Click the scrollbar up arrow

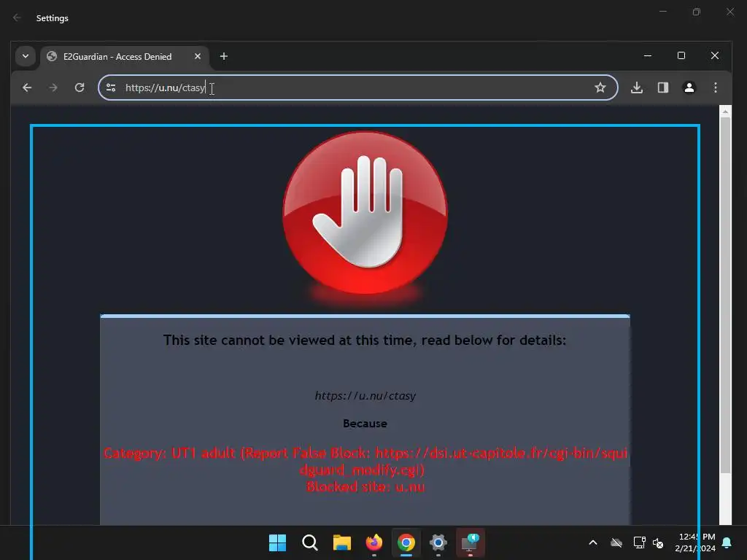pyautogui.click(x=725, y=112)
